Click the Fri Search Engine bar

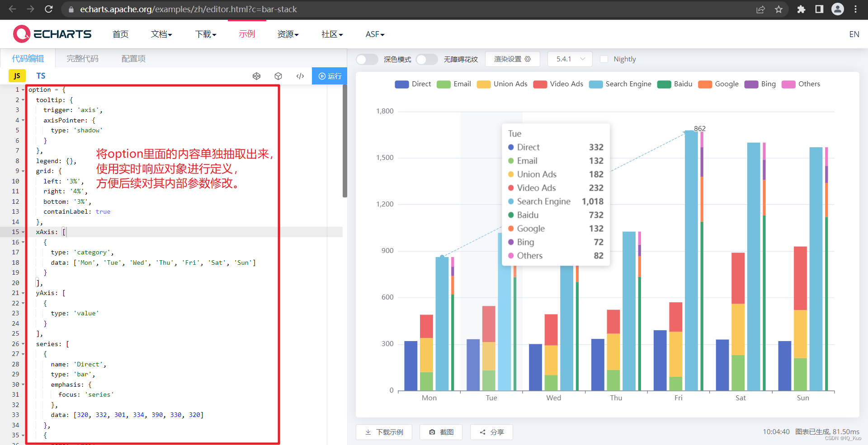point(691,261)
